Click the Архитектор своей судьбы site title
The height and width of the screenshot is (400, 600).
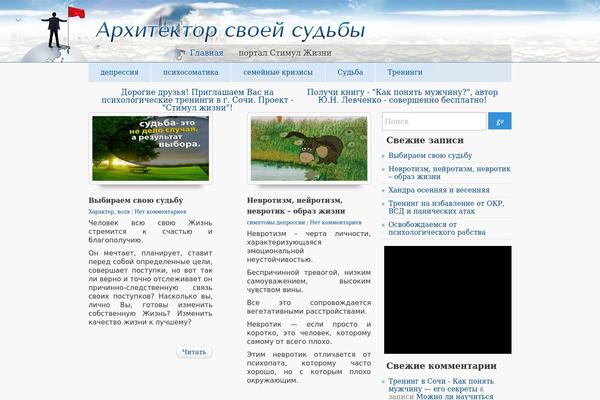coord(230,30)
